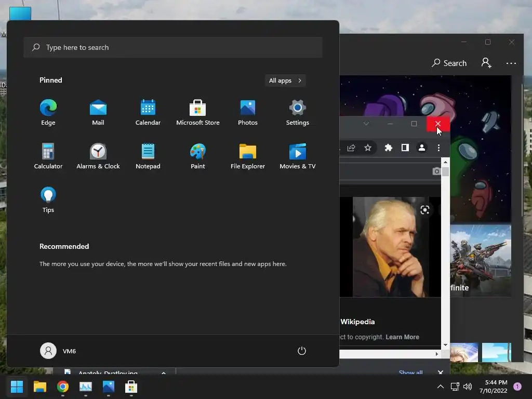Image resolution: width=532 pixels, height=399 pixels.
Task: Open the Calendar app
Action: pos(148,113)
